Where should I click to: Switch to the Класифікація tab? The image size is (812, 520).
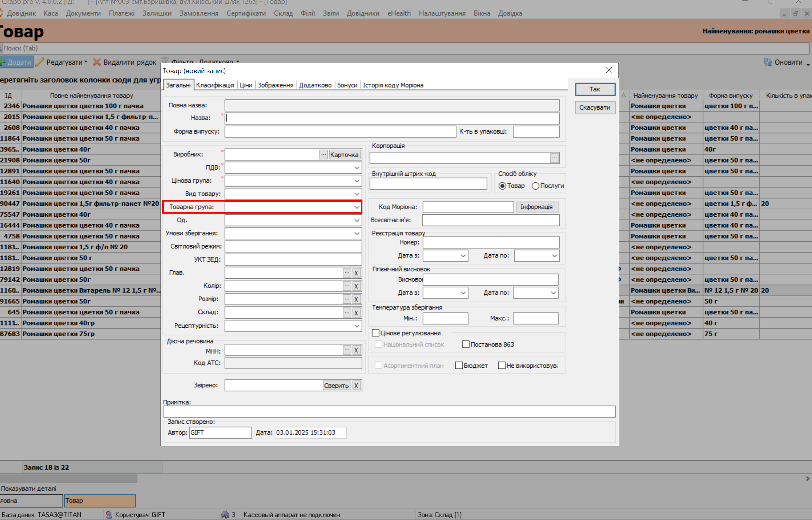[215, 85]
